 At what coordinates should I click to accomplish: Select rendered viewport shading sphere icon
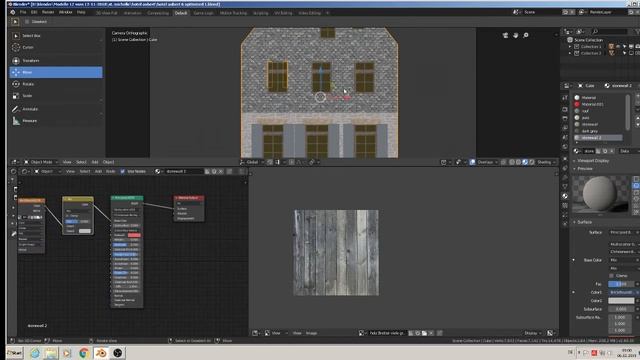click(531, 162)
